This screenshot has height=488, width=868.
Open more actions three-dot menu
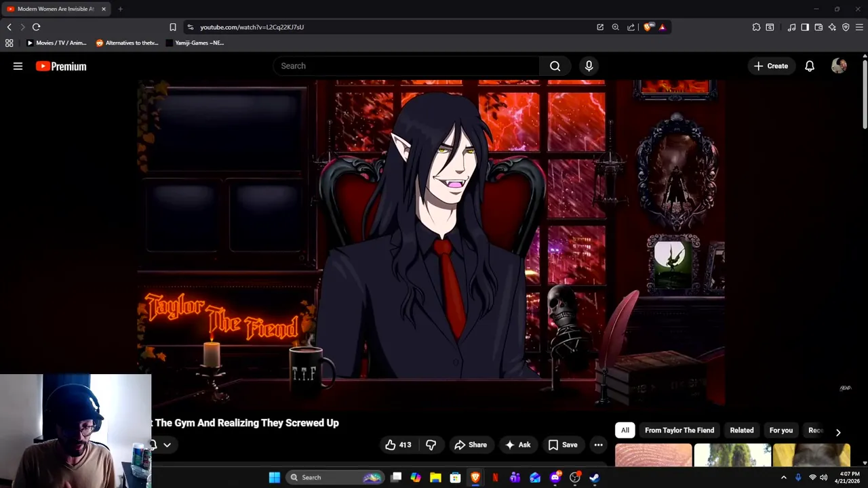598,445
